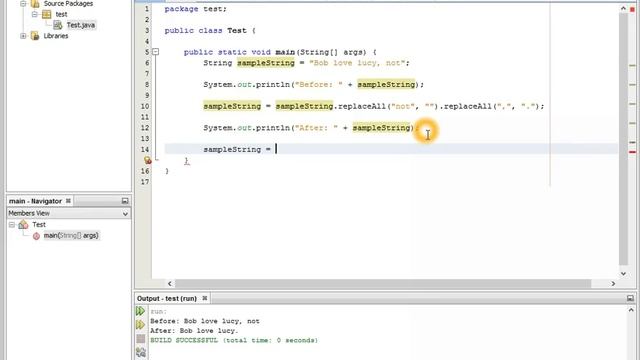This screenshot has height=360, width=640.
Task: Click the Test.java file icon
Action: click(58, 25)
